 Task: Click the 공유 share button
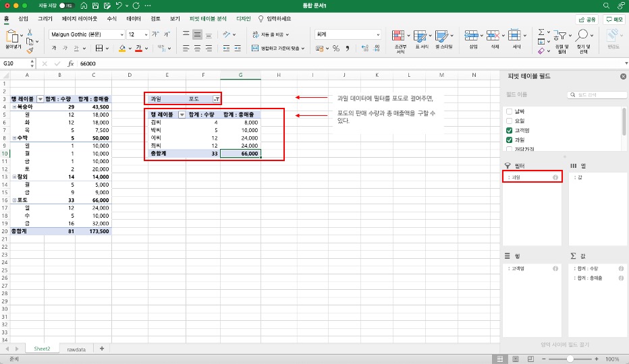click(x=587, y=20)
